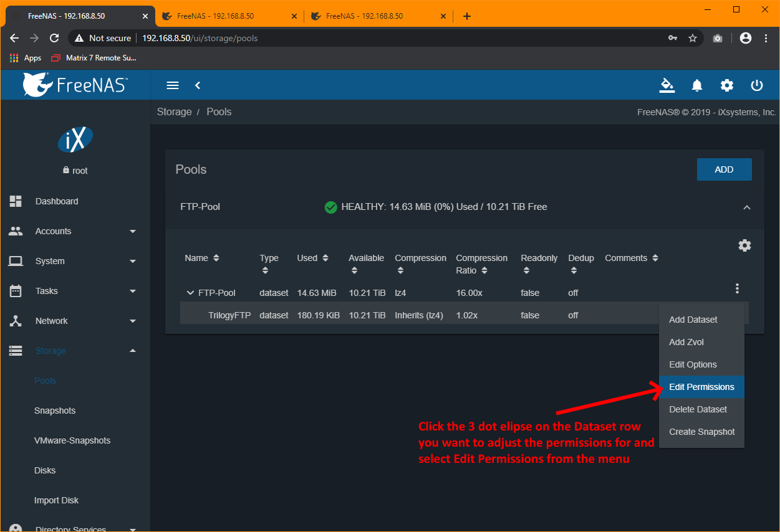Expand the Tasks menu arrow

coord(132,291)
